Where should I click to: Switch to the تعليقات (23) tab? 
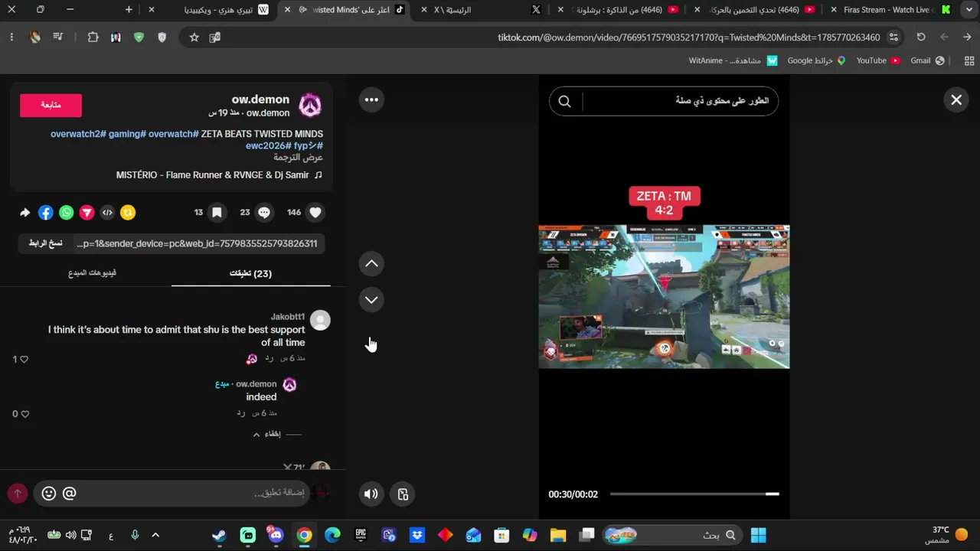(251, 273)
